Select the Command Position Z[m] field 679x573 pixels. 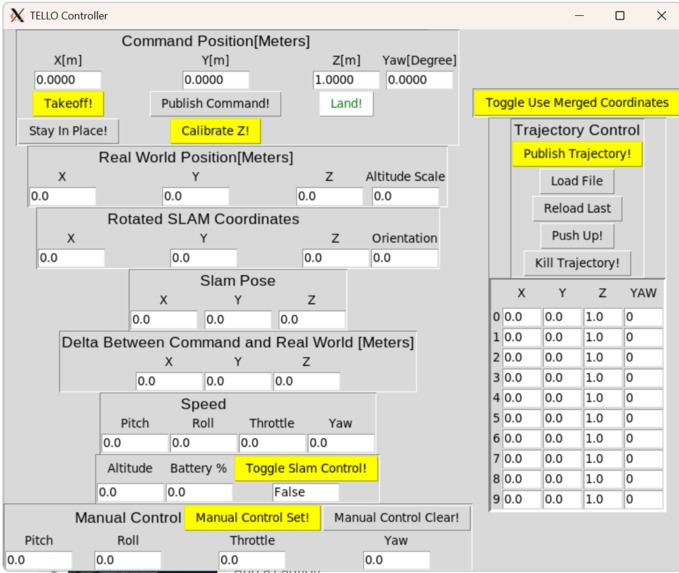346,80
